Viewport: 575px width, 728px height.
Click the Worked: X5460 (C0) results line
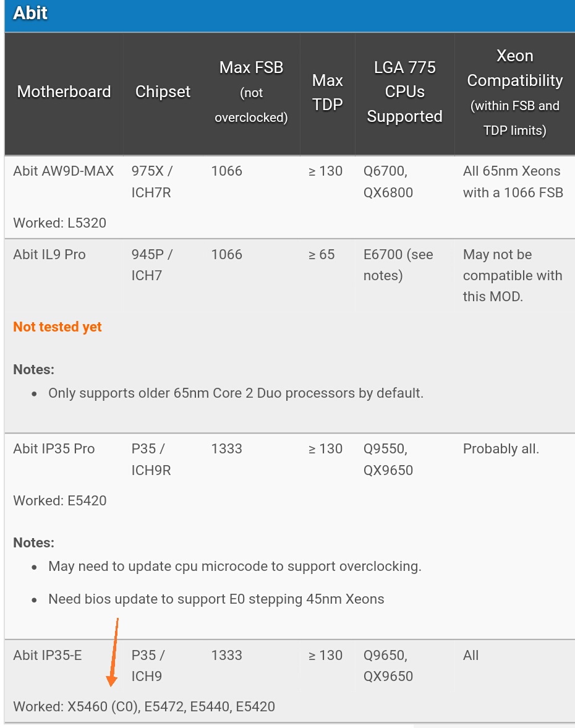pos(144,707)
